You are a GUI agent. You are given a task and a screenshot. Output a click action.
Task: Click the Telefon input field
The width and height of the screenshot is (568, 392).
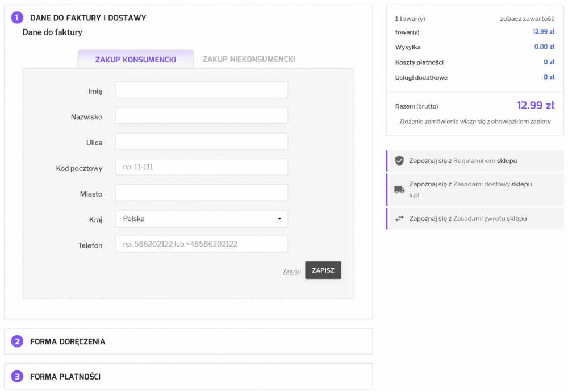(202, 244)
